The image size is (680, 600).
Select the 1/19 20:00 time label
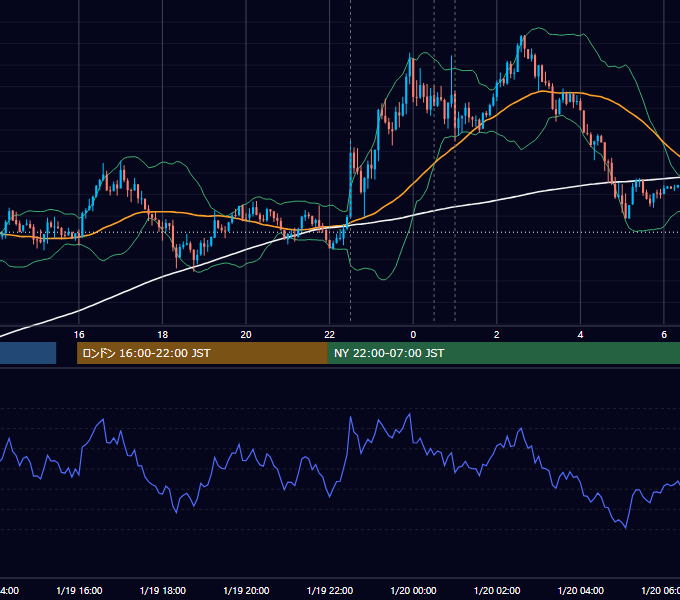point(246,590)
